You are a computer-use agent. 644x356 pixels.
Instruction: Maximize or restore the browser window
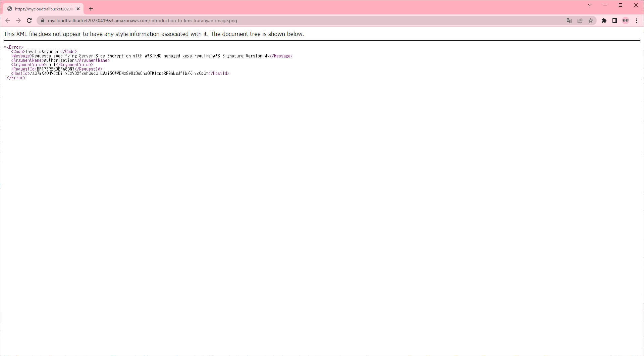[x=621, y=5]
